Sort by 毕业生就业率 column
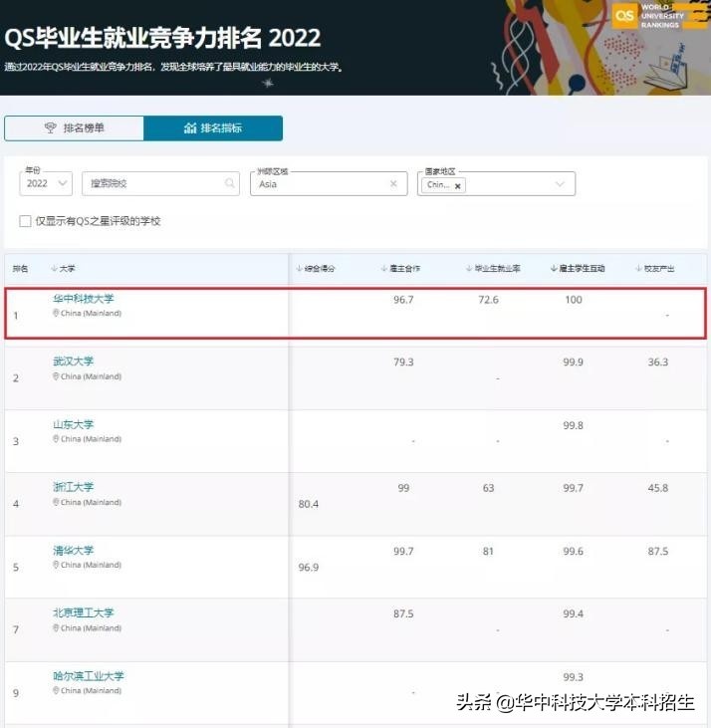Image resolution: width=711 pixels, height=728 pixels. click(x=493, y=268)
